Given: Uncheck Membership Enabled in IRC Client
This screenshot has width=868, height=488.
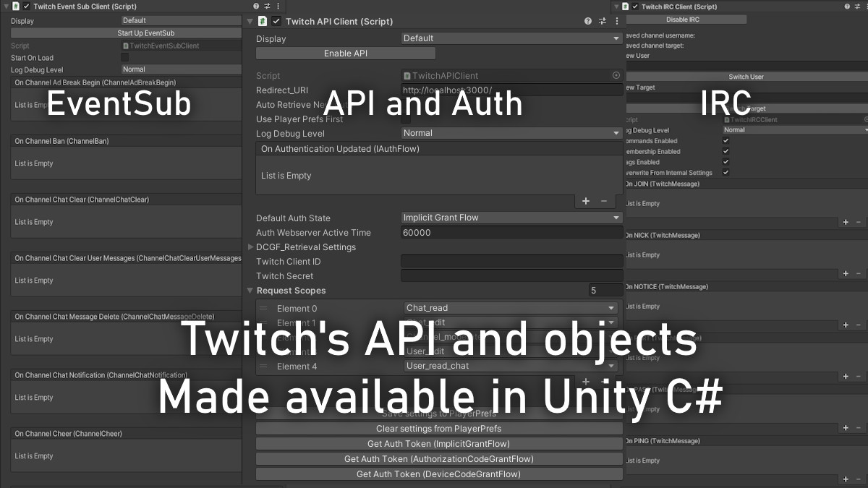Looking at the screenshot, I should click(x=726, y=152).
